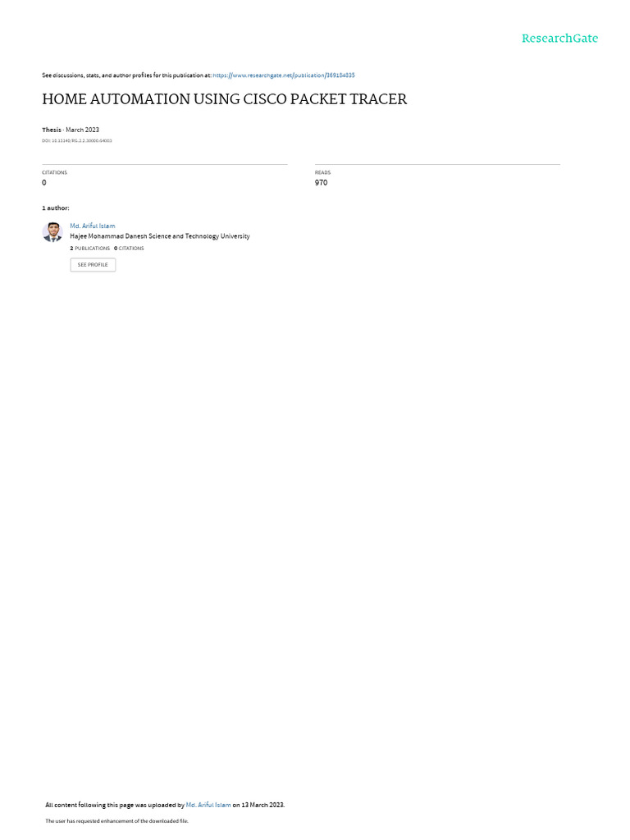
Task: Open the Md. Ariful Islam author name link
Action: tap(92, 226)
